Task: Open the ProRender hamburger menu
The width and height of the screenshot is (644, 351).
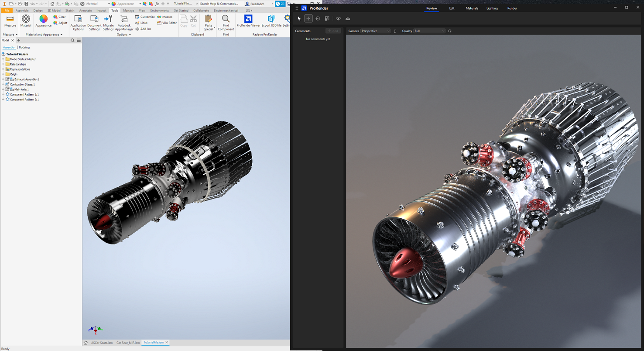Action: [x=297, y=8]
